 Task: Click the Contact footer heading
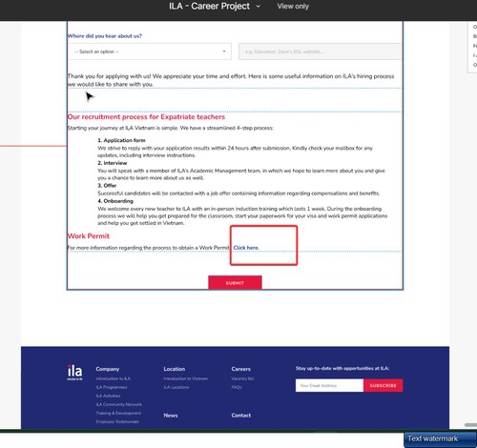coord(241,416)
